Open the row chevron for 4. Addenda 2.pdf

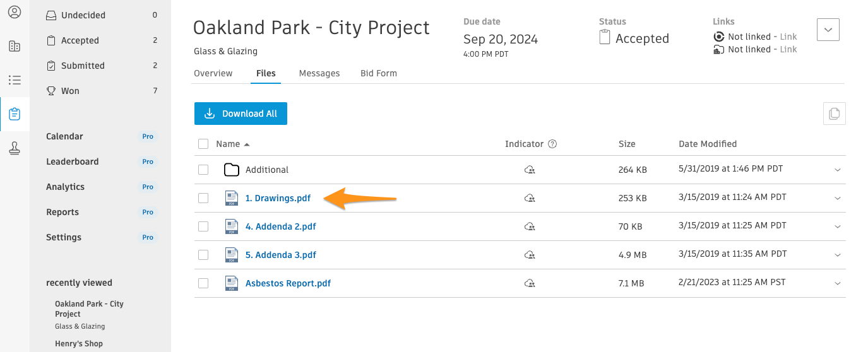[838, 226]
